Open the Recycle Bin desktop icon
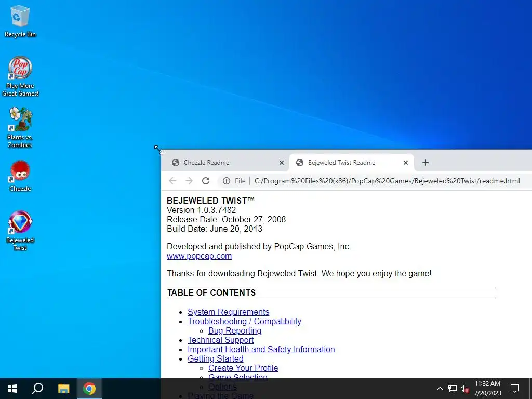This screenshot has width=532, height=399. click(x=20, y=21)
